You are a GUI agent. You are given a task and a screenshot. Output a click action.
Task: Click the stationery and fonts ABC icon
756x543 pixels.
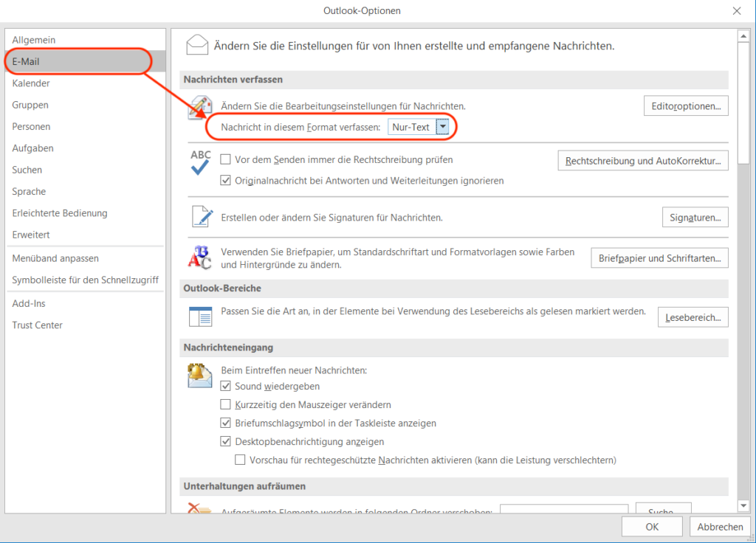coord(199,257)
